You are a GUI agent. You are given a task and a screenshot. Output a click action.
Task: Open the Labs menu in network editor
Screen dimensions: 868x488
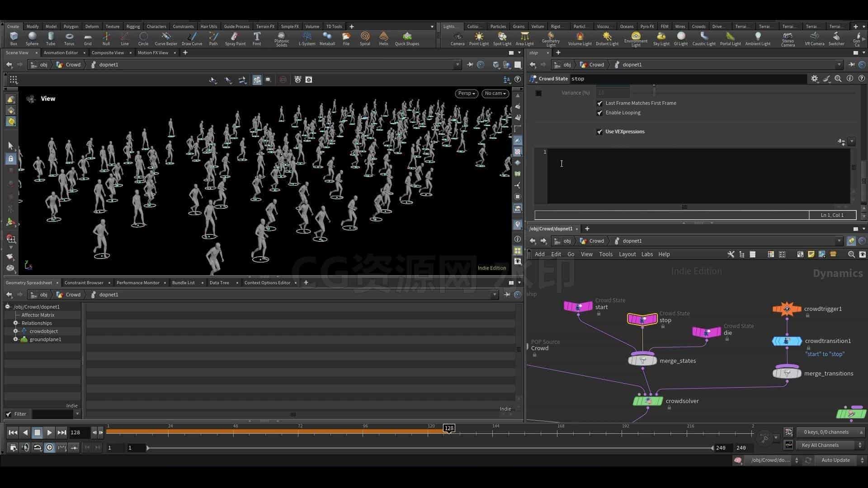click(x=647, y=254)
